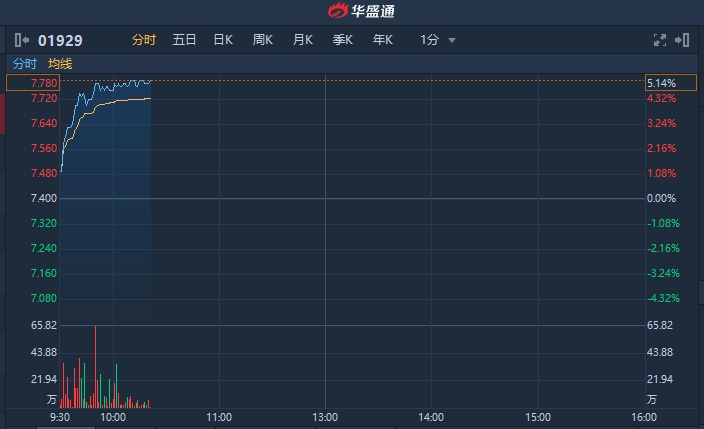
Task: Expand the 1分 interval dropdown arrow
Action: tap(452, 41)
